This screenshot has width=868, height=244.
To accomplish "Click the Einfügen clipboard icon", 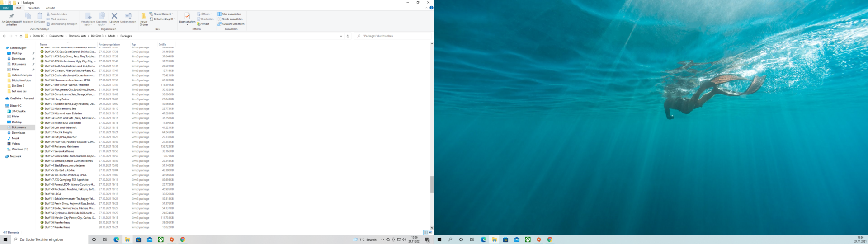I will pos(40,16).
